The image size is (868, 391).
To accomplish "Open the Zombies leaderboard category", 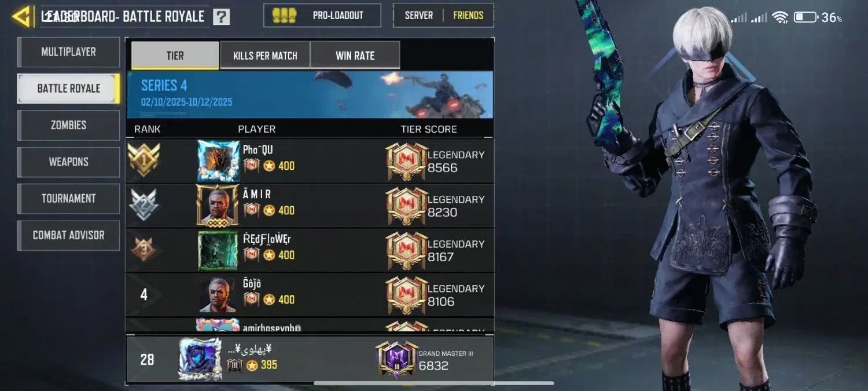I will tap(69, 125).
